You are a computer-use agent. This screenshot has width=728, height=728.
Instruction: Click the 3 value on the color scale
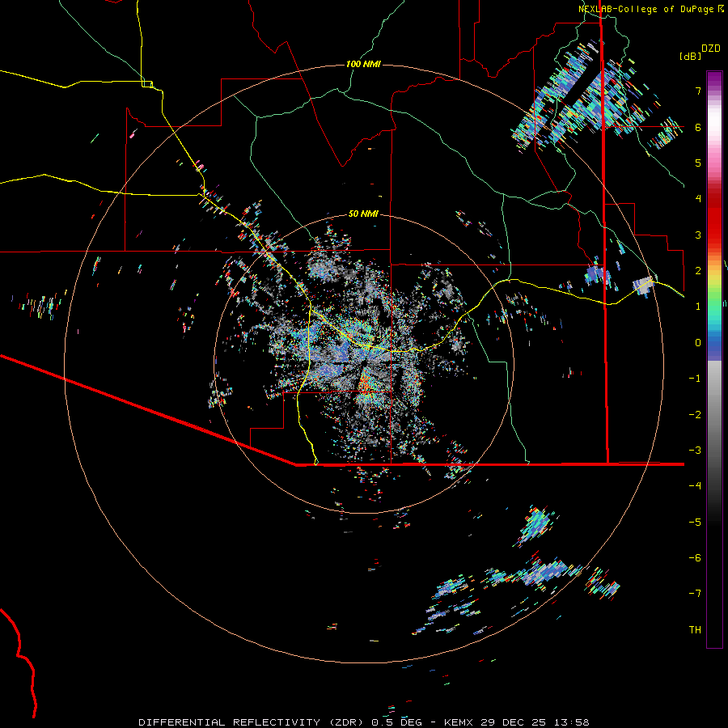(698, 235)
